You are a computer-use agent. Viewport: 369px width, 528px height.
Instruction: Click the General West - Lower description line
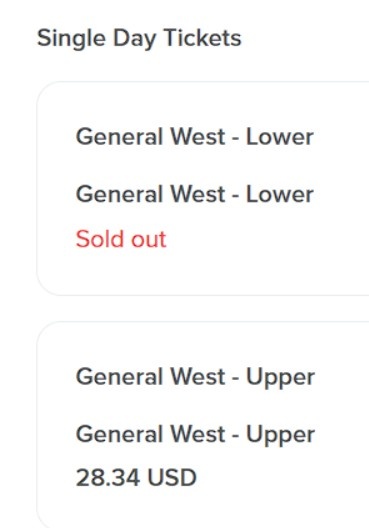[x=195, y=194]
